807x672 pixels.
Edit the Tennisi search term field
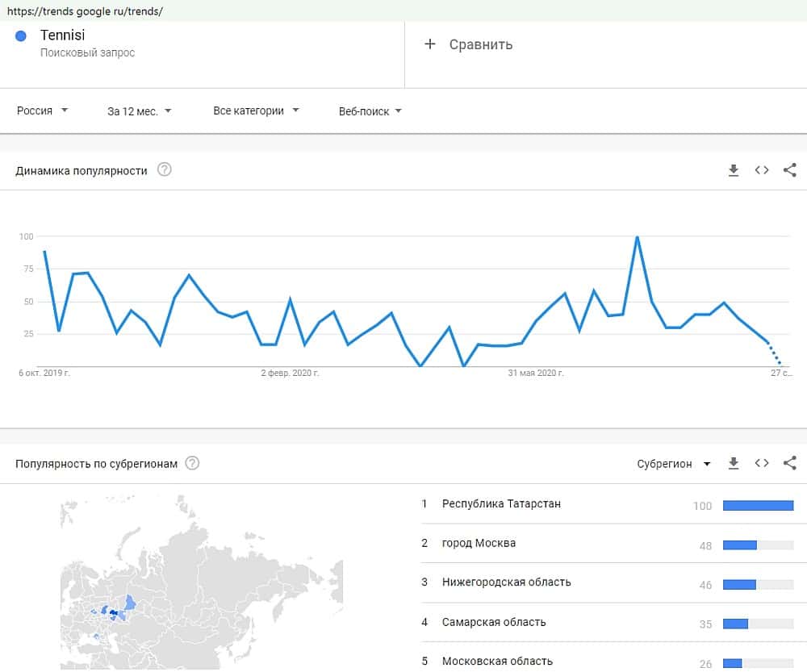coord(63,35)
